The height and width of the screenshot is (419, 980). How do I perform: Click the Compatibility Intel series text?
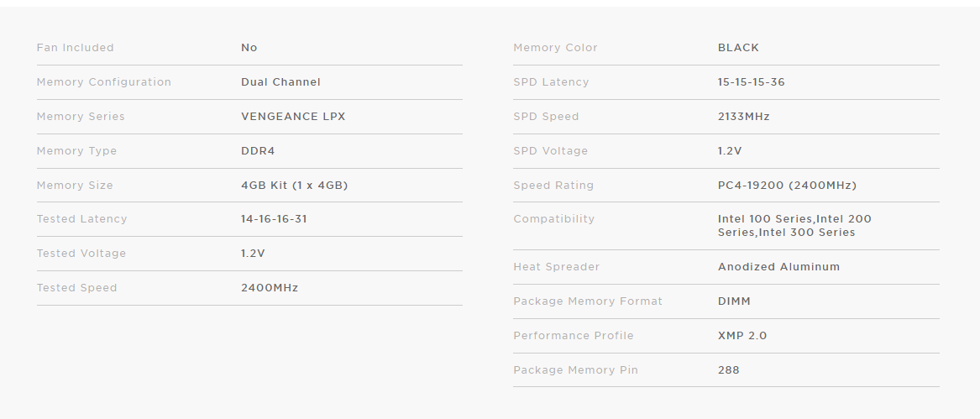pyautogui.click(x=794, y=226)
